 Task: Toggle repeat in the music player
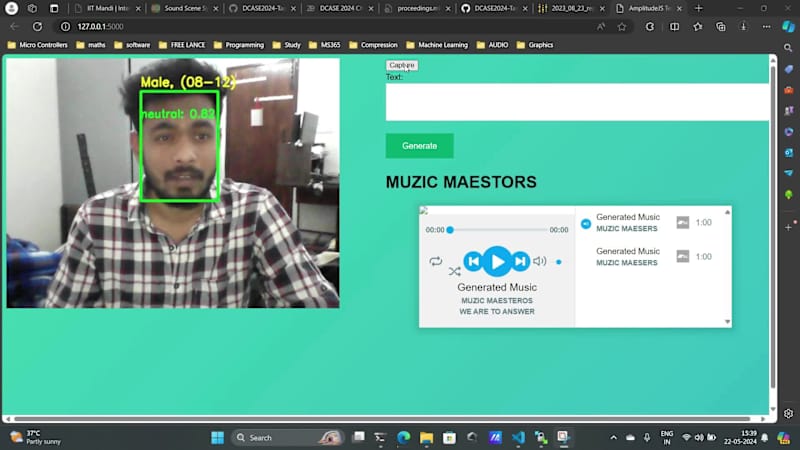[435, 261]
